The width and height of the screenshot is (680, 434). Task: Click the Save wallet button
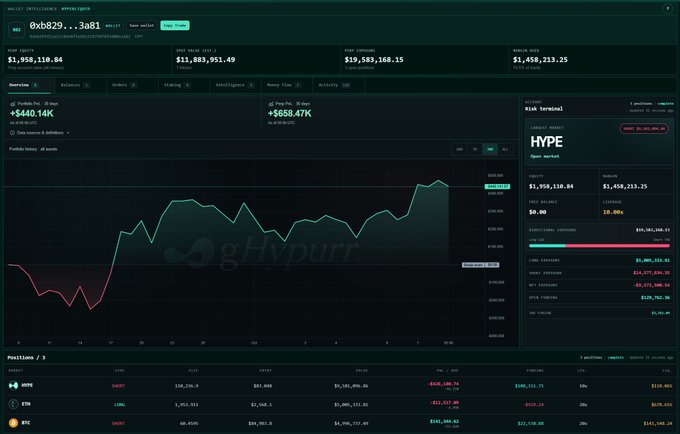[141, 26]
